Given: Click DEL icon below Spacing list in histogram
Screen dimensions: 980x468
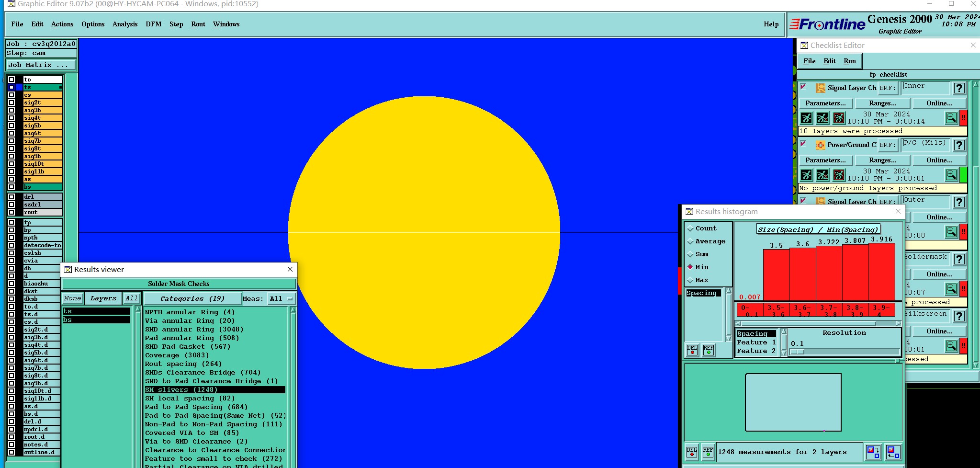Looking at the screenshot, I should [x=692, y=350].
